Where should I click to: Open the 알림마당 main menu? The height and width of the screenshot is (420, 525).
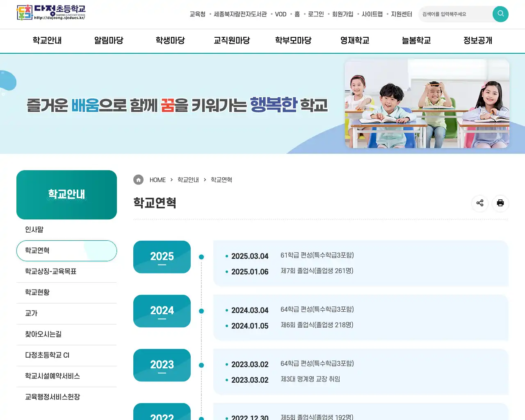click(109, 41)
